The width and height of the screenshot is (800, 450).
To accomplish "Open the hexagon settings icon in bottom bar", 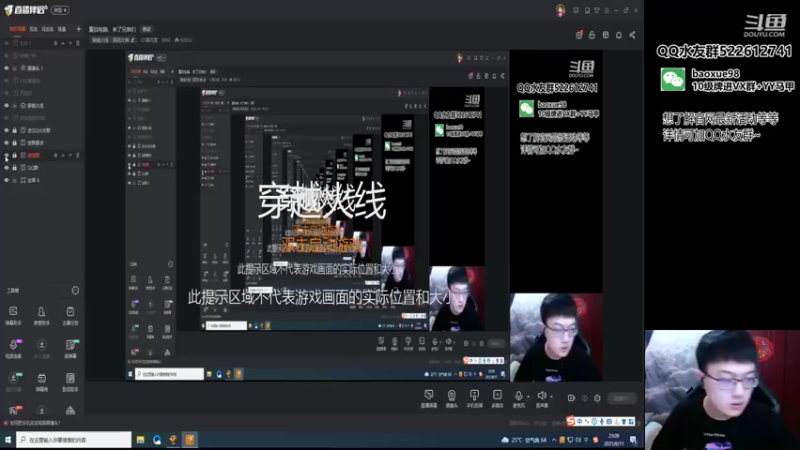I will click(597, 398).
